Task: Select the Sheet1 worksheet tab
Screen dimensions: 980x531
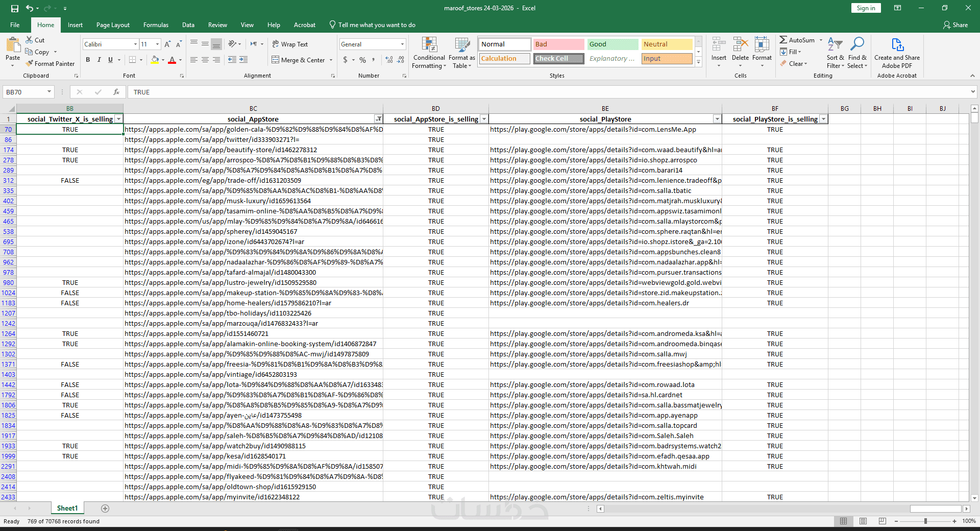Action: (x=67, y=509)
